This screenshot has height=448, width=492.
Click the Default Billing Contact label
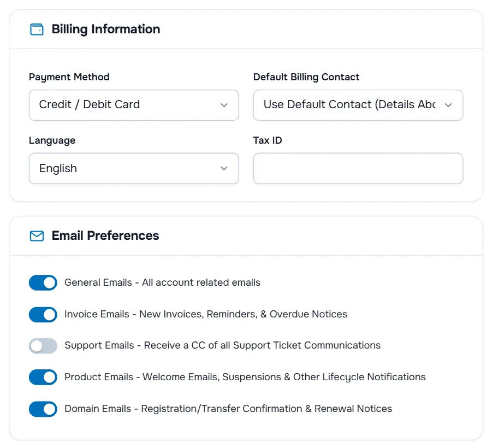pyautogui.click(x=306, y=77)
